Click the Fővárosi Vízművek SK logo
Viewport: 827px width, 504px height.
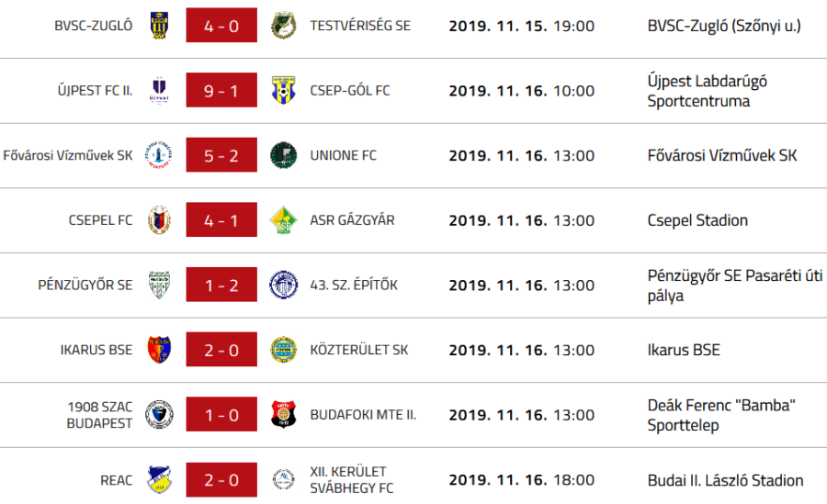[159, 155]
